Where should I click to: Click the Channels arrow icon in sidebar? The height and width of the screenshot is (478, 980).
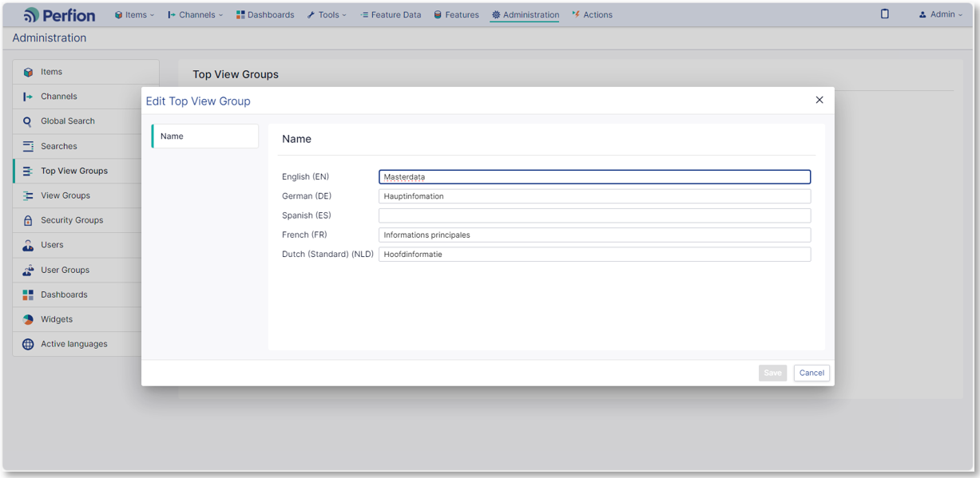pyautogui.click(x=28, y=97)
